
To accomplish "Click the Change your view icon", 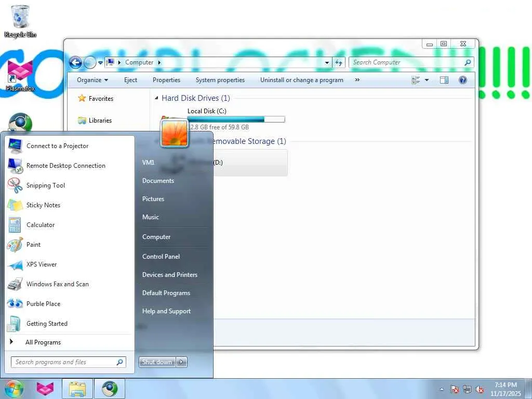I will tap(416, 80).
